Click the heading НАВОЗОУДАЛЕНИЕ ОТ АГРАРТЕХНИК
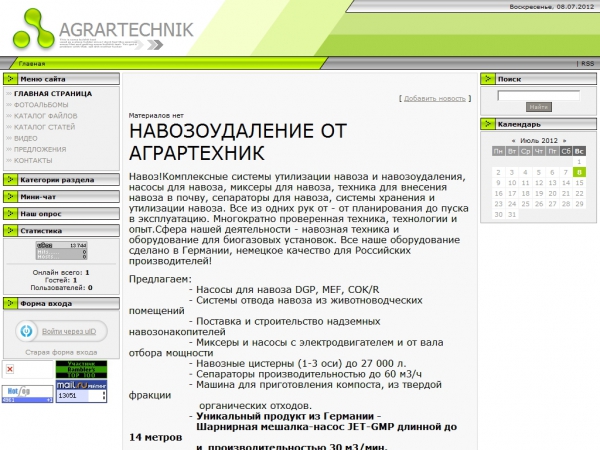Viewport: 600px width, 450px height. [238, 142]
